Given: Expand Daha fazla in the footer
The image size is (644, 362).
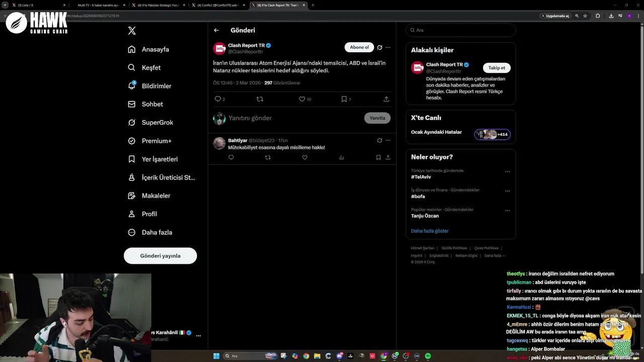Looking at the screenshot, I should [x=495, y=255].
